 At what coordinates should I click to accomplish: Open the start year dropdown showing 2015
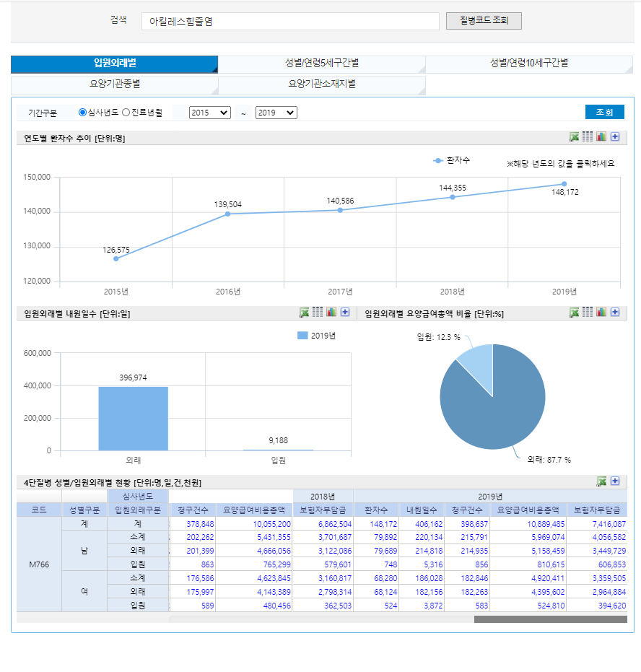(x=209, y=113)
